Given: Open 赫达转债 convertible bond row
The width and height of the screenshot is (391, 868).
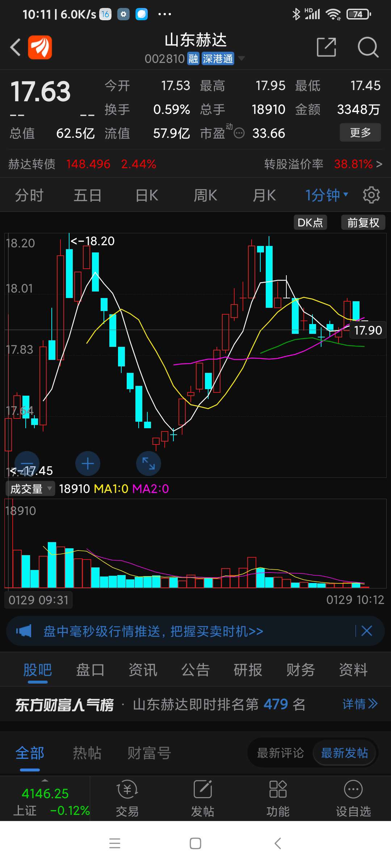Looking at the screenshot, I should [x=83, y=164].
